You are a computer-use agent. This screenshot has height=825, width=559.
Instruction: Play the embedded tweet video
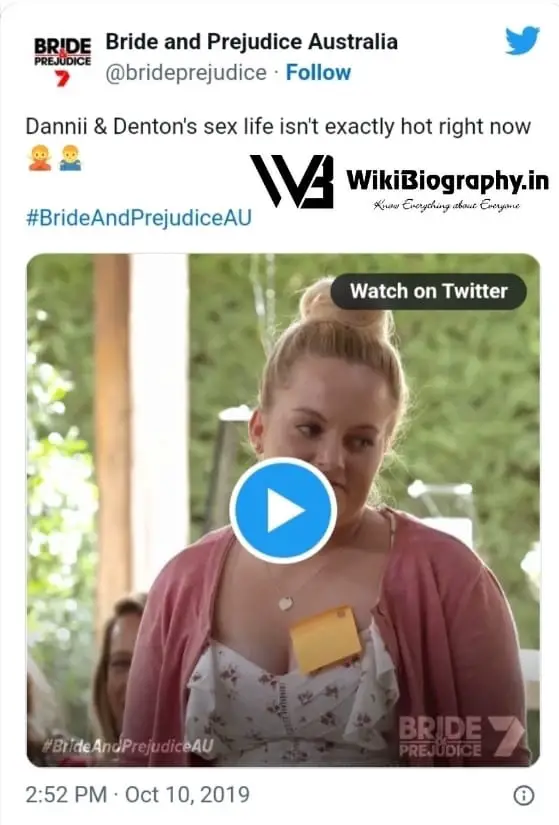pos(283,510)
